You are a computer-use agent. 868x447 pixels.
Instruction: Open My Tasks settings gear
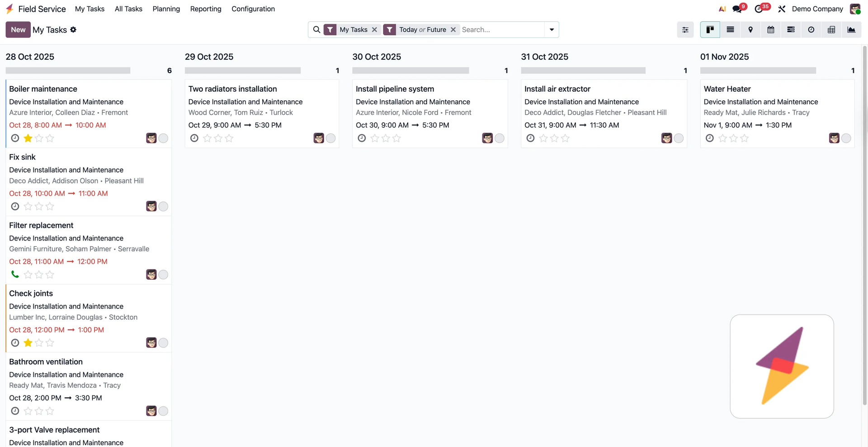(x=73, y=30)
